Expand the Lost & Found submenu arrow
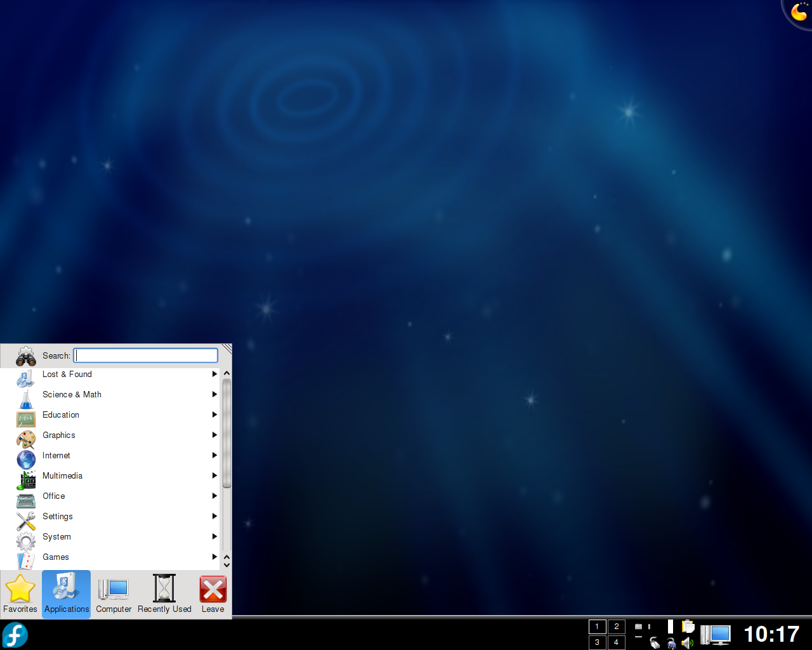 (214, 374)
